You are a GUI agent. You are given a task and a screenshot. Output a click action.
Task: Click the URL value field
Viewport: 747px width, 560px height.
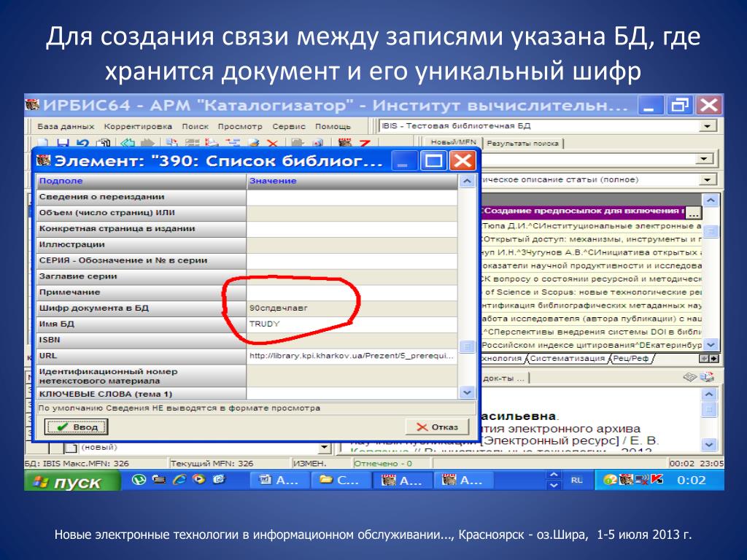(x=352, y=356)
